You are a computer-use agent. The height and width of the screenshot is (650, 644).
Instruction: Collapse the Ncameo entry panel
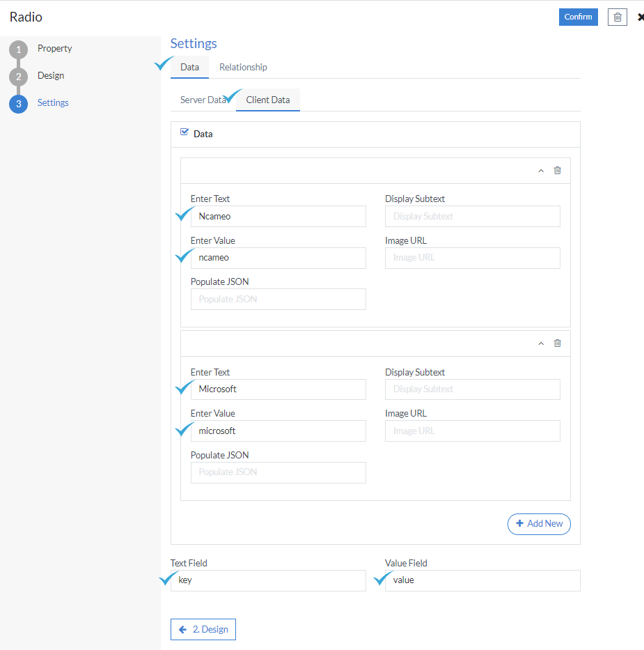coord(541,170)
